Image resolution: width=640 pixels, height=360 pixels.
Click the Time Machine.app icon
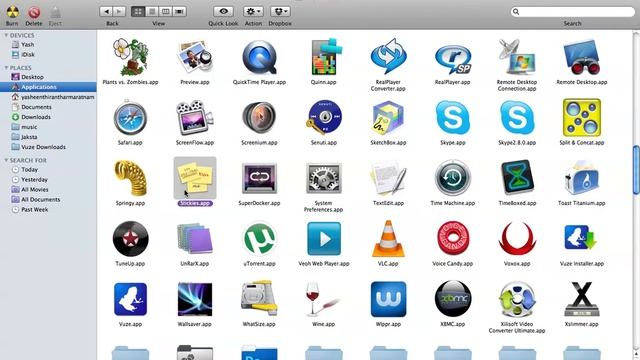(453, 178)
